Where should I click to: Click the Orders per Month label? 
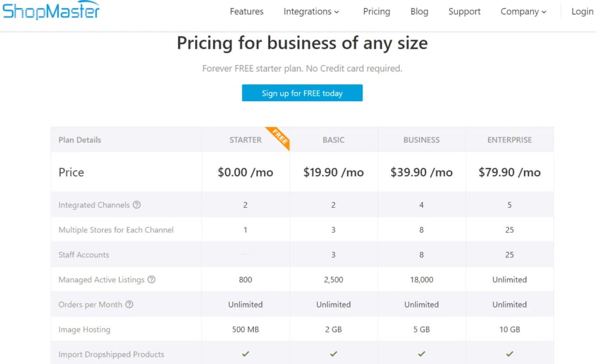90,305
